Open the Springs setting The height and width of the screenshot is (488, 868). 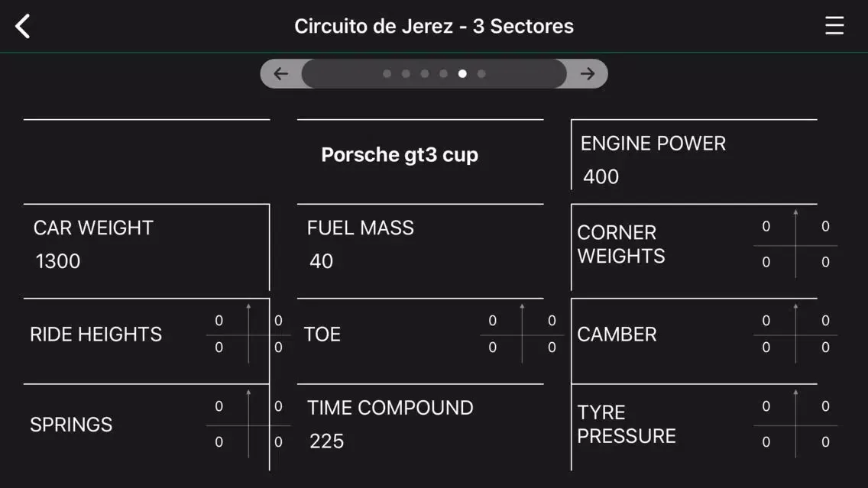(x=71, y=425)
